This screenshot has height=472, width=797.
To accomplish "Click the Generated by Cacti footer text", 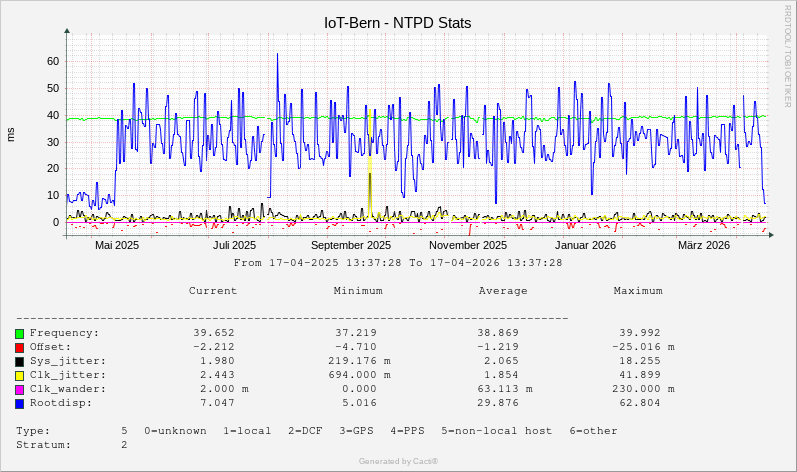I will pos(398,461).
